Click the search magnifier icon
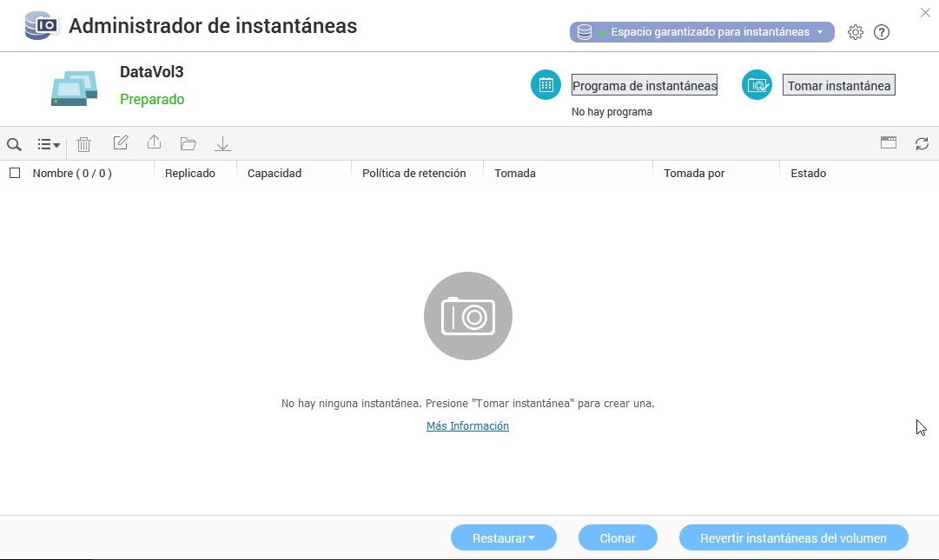This screenshot has width=939, height=560. pos(14,145)
